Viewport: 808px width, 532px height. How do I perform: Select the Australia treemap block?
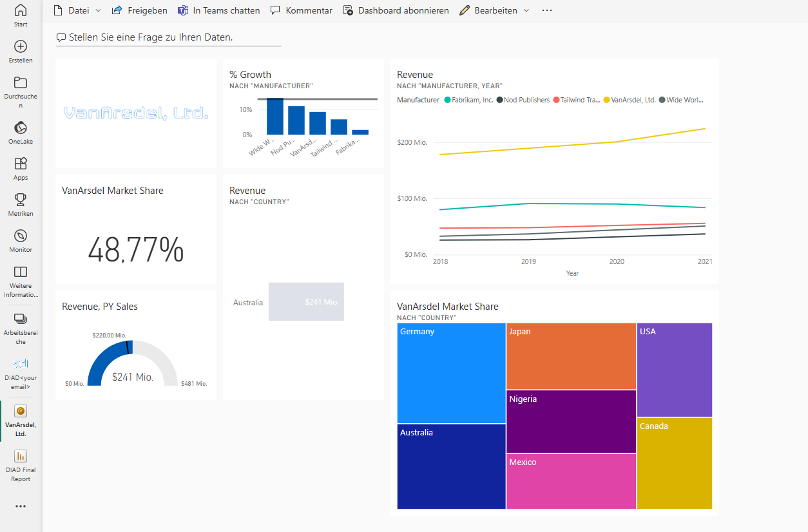tap(451, 466)
